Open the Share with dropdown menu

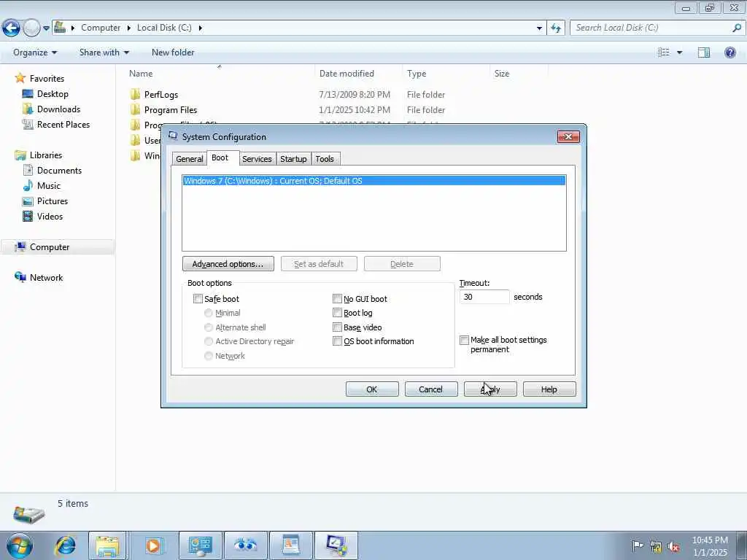(104, 52)
